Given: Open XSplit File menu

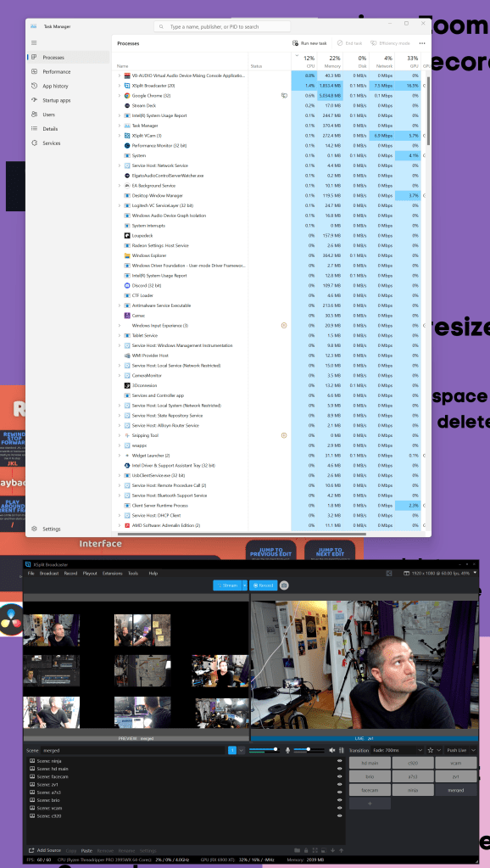Looking at the screenshot, I should [x=31, y=574].
